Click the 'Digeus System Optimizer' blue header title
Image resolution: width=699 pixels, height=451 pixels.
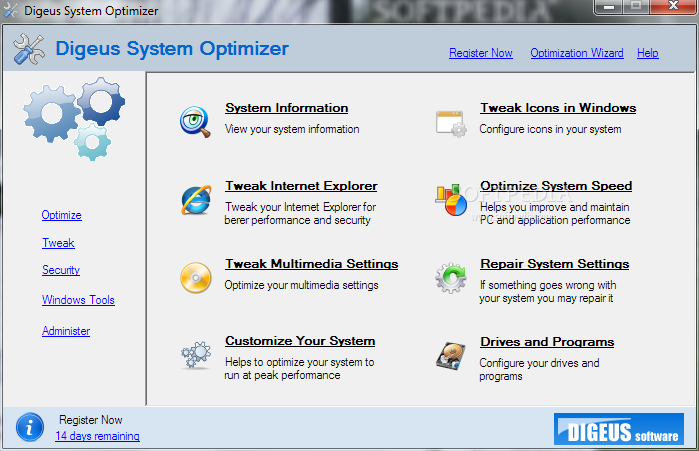tap(172, 49)
